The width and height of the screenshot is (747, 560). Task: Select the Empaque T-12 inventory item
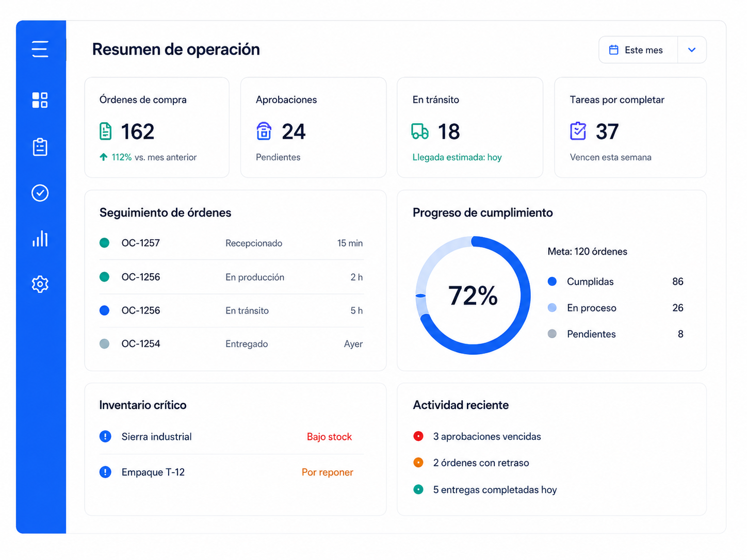tap(231, 472)
